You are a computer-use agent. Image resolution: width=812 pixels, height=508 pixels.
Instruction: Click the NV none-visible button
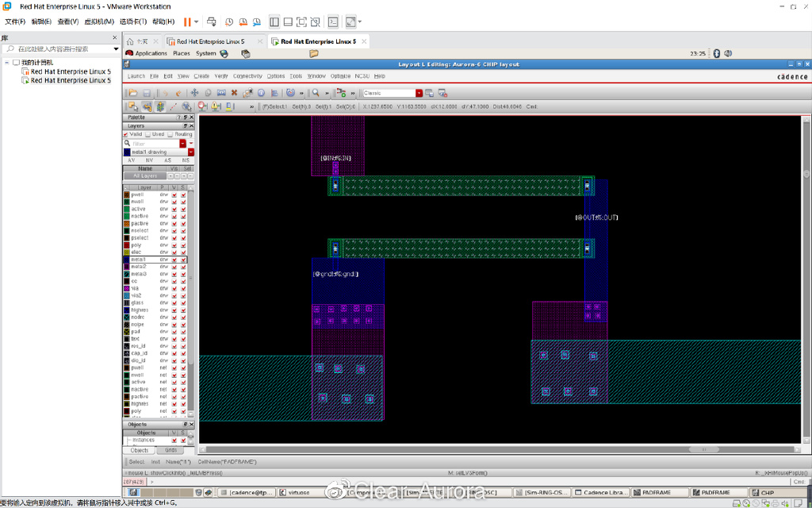point(150,160)
